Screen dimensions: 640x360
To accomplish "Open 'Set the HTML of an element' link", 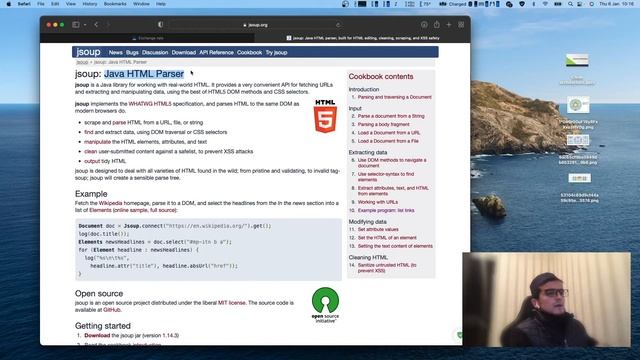I will [387, 238].
